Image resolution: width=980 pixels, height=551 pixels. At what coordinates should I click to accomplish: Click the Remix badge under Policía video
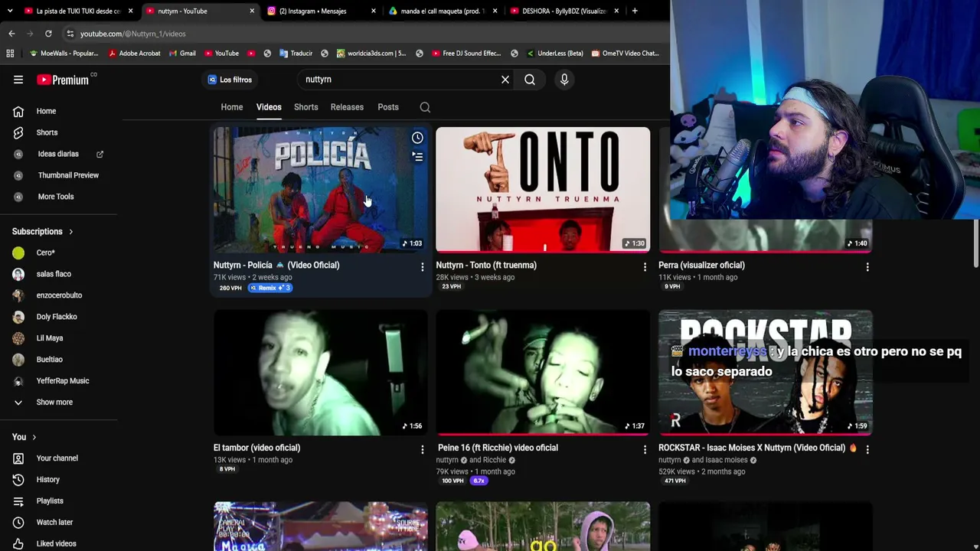[x=270, y=288]
